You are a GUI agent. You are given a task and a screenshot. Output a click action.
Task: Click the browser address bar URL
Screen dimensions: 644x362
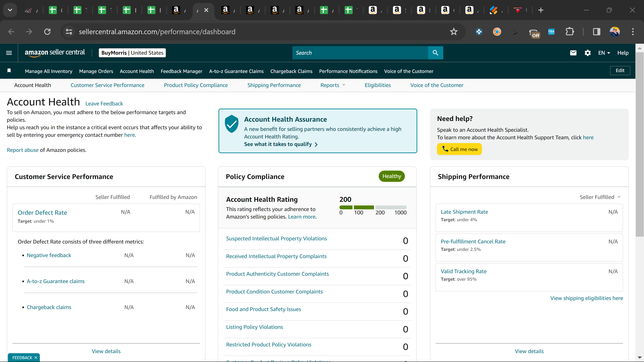157,32
